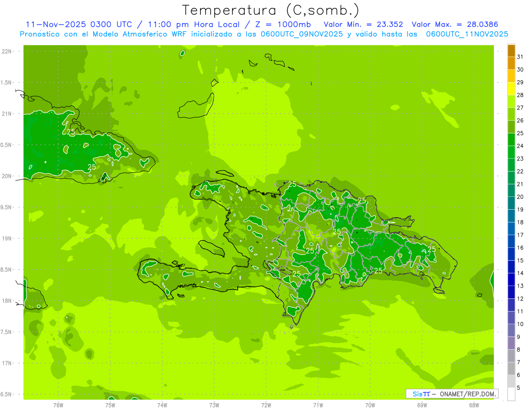Click colorbar label '15'
Image resolution: width=532 pixels, height=411 pixels.
click(520, 261)
